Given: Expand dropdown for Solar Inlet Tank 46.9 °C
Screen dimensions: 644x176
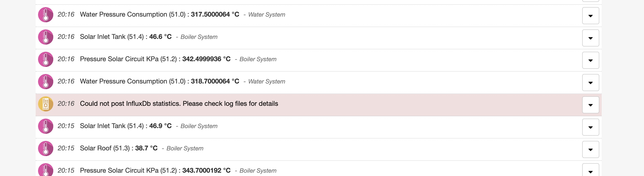Looking at the screenshot, I should pyautogui.click(x=590, y=127).
